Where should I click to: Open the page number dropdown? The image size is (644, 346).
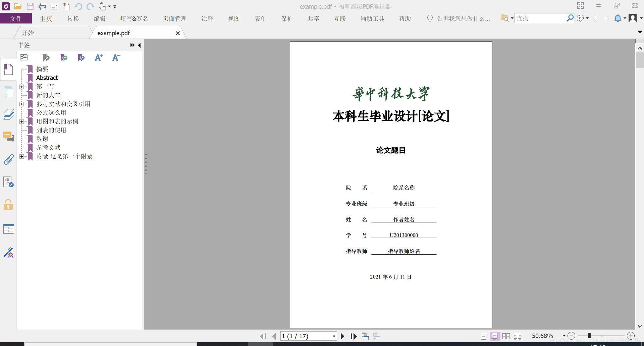click(x=334, y=336)
